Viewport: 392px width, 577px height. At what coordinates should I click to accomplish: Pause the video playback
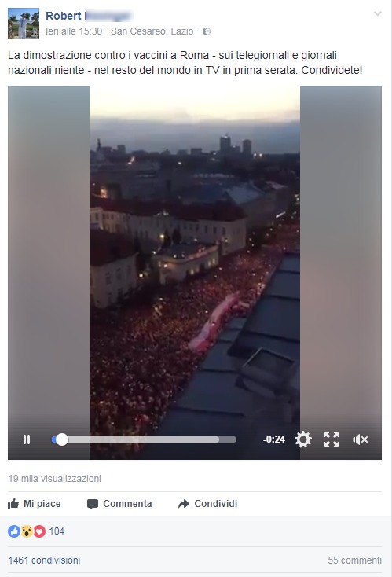[27, 439]
